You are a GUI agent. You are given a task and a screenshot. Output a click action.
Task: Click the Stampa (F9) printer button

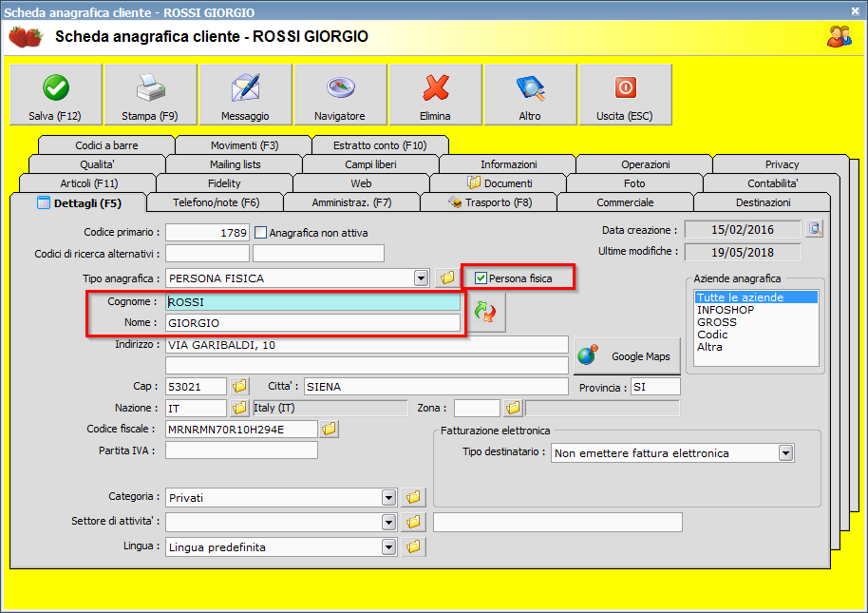click(x=151, y=94)
